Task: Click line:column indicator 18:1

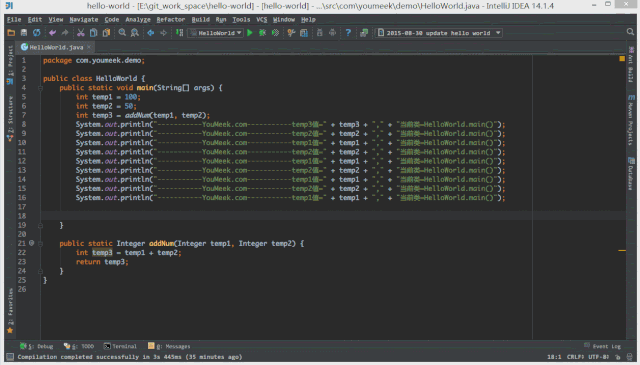Action: tap(554, 357)
